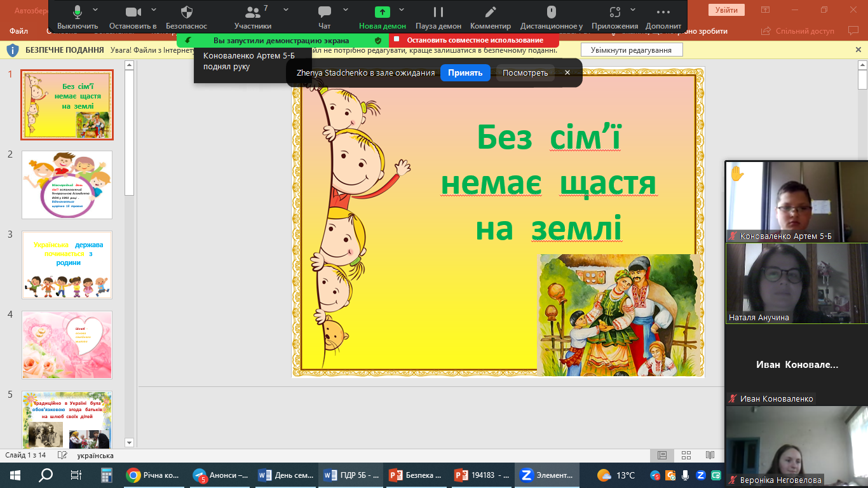The height and width of the screenshot is (488, 868).
Task: Open Zoom Apps menu
Action: (614, 17)
